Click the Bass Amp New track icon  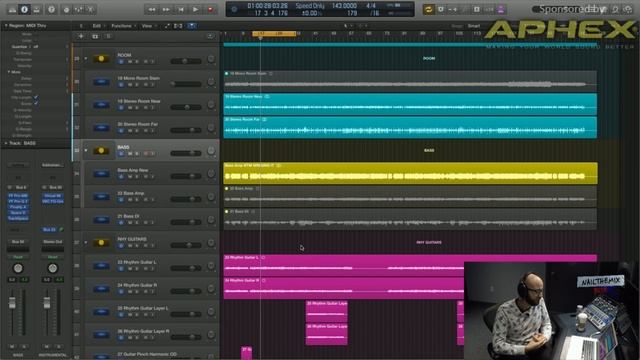point(101,173)
